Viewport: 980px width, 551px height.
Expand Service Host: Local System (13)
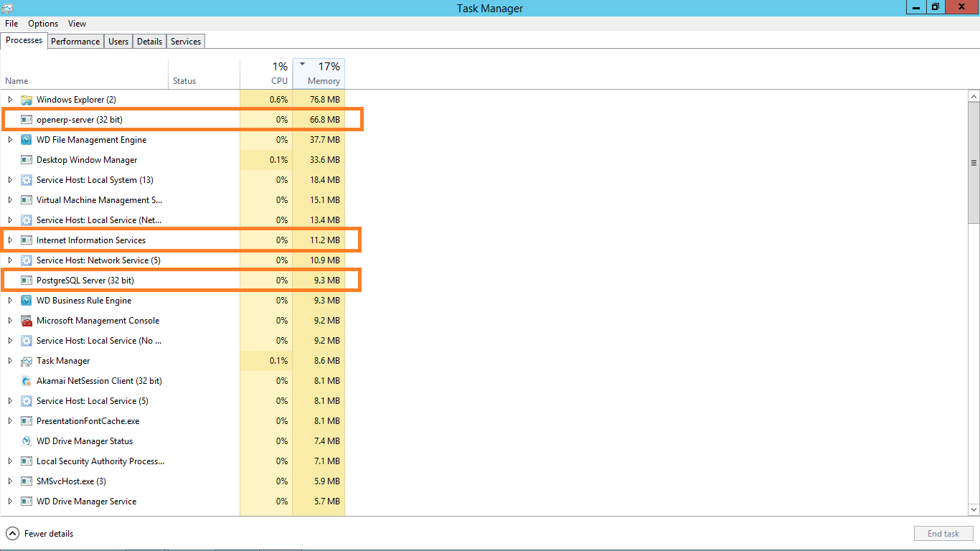[10, 180]
